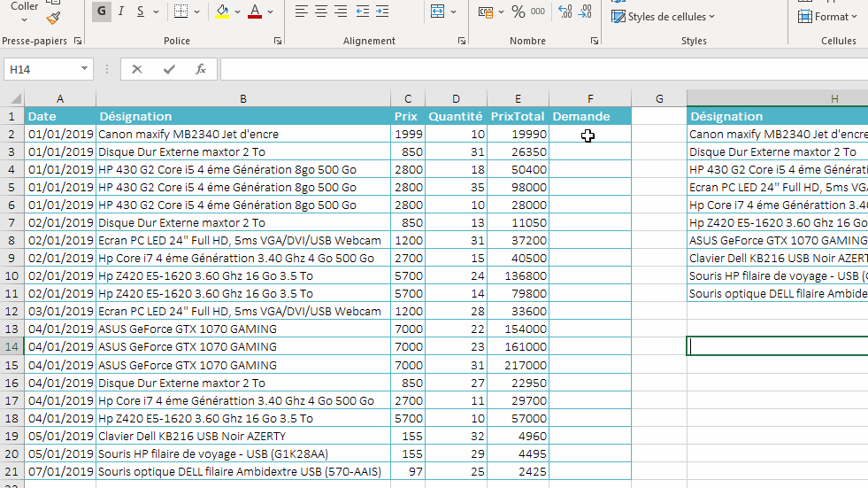Screen dimensions: 868x488
Task: Open font color dropdown arrow
Action: (270, 12)
